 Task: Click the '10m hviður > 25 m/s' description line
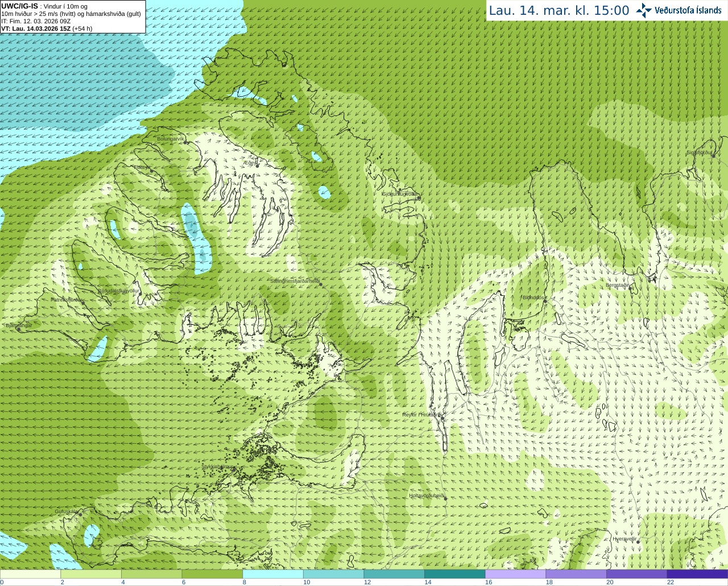[71, 14]
